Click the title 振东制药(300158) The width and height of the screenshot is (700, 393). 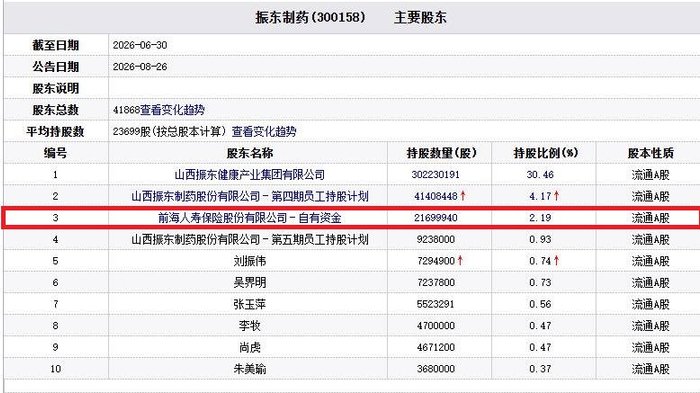tap(310, 17)
